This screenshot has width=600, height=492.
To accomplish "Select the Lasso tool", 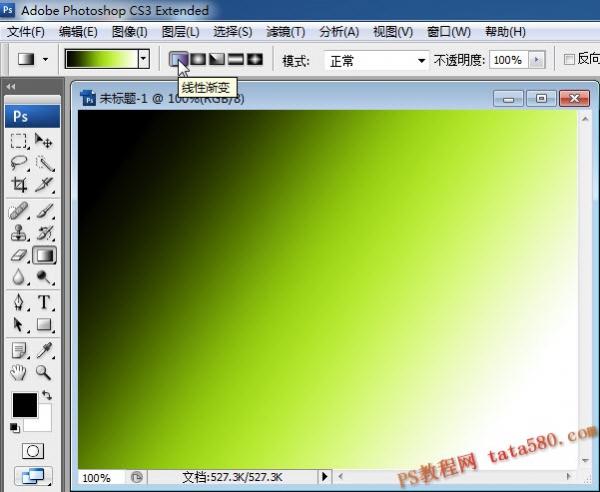I will [x=18, y=163].
